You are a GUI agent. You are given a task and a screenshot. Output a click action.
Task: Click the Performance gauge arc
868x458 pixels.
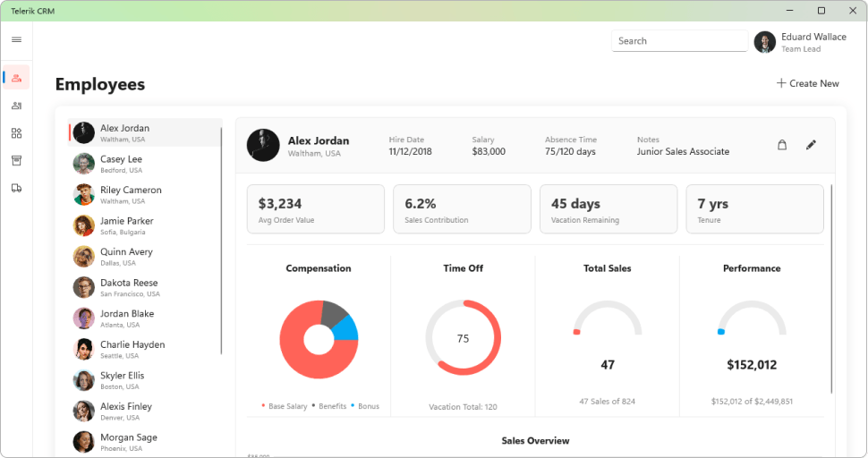(x=752, y=318)
